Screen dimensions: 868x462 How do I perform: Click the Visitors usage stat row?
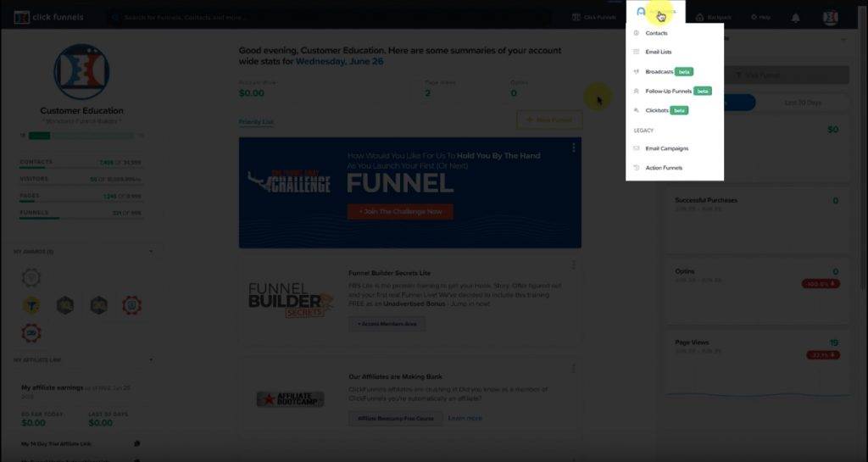click(81, 180)
